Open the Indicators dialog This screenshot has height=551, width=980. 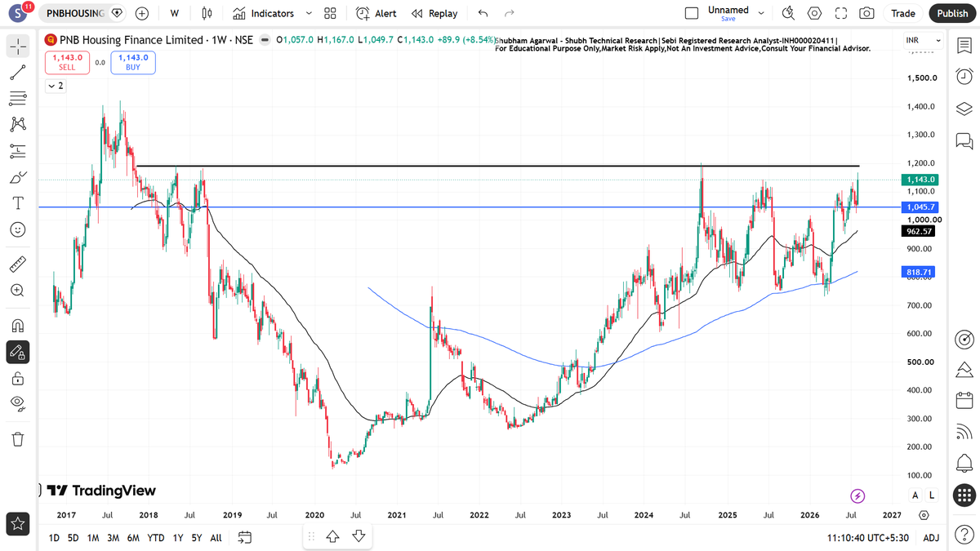pyautogui.click(x=263, y=13)
